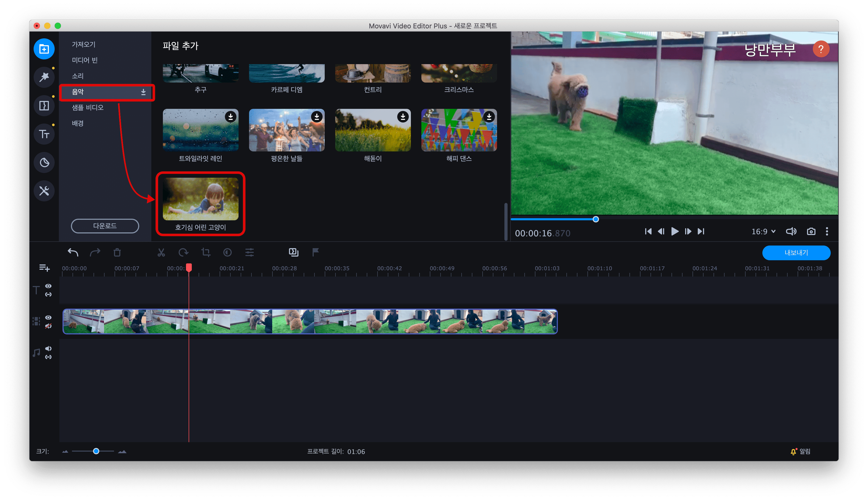This screenshot has width=868, height=500.
Task: Zoom out timeline with small mountain icon
Action: coord(65,452)
